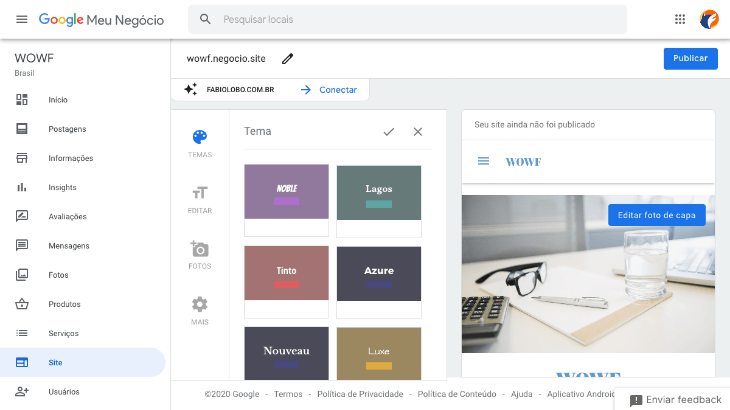Click the Mensagens chat icon
Viewport: 730px width, 410px height.
pyautogui.click(x=22, y=245)
